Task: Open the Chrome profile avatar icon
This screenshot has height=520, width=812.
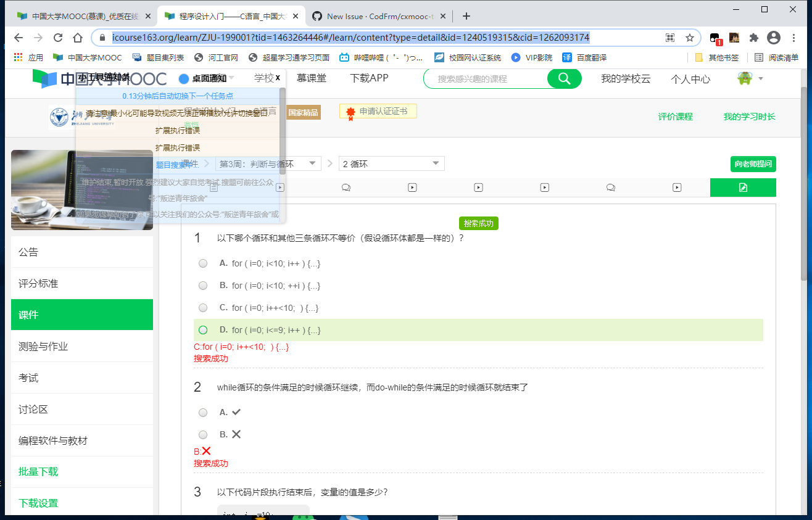Action: coord(773,38)
